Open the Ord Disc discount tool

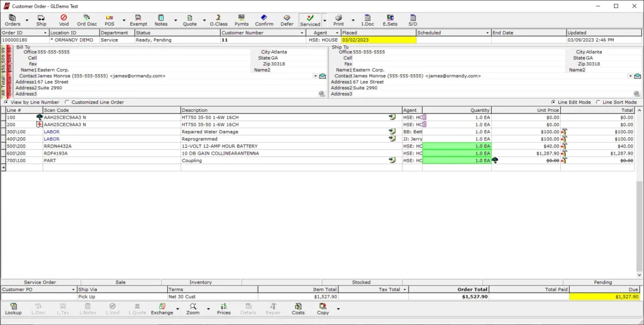87,20
